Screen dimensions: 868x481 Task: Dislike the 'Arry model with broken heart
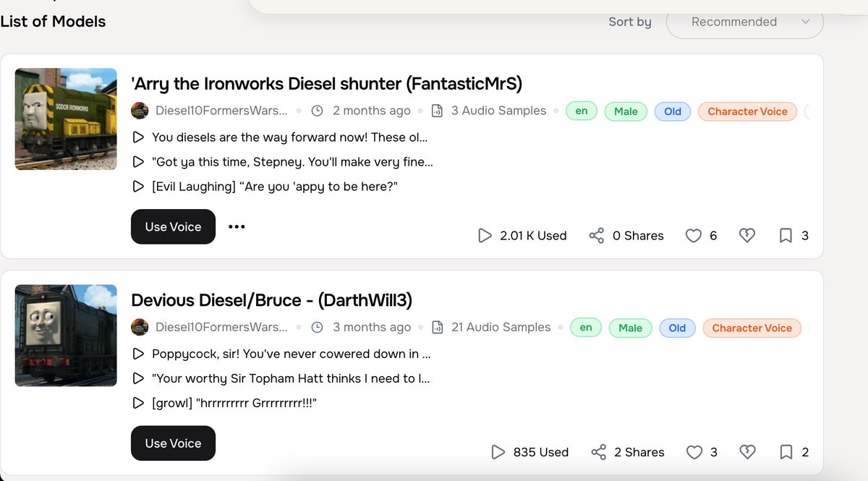coord(747,236)
